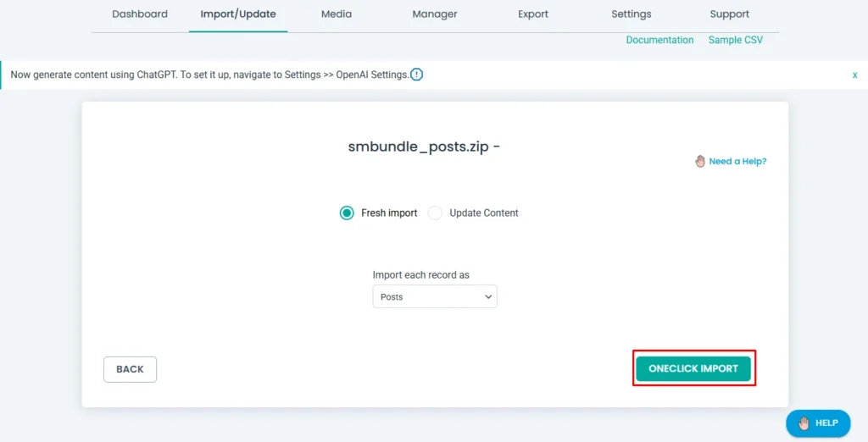Dismiss the ChatGPT notification banner
868x442 pixels.
click(x=854, y=75)
